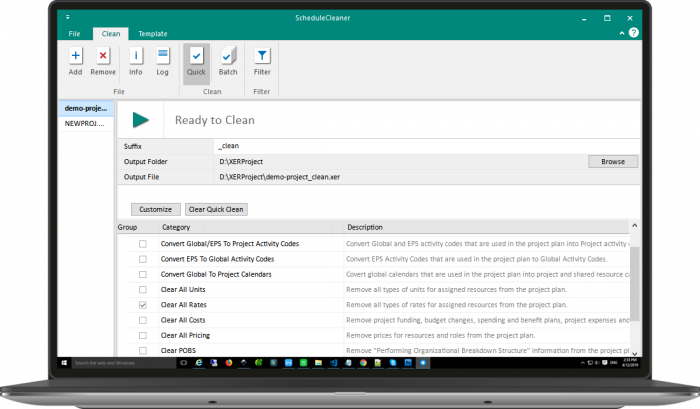The height and width of the screenshot is (409, 700).
Task: Click the taskbar search box
Action: pyautogui.click(x=124, y=363)
